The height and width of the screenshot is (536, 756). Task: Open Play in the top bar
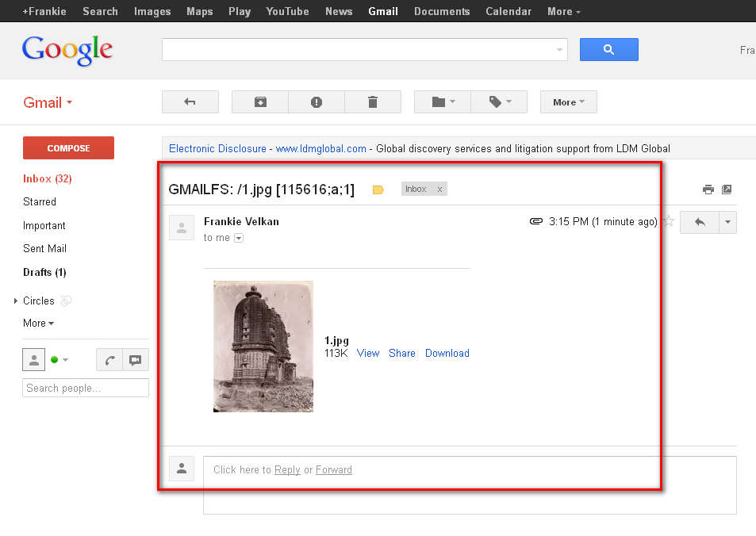[x=240, y=11]
